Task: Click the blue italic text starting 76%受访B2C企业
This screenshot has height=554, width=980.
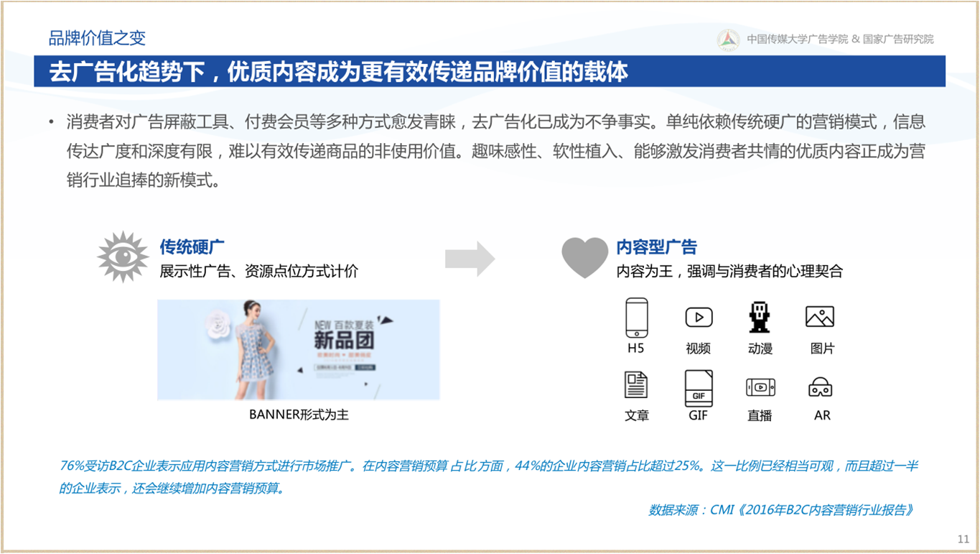Action: [x=488, y=477]
